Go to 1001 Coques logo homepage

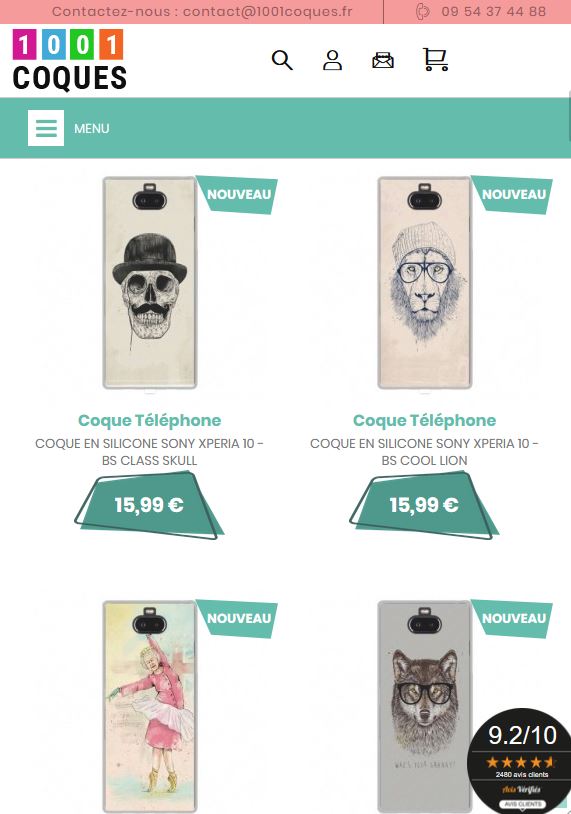pos(70,60)
